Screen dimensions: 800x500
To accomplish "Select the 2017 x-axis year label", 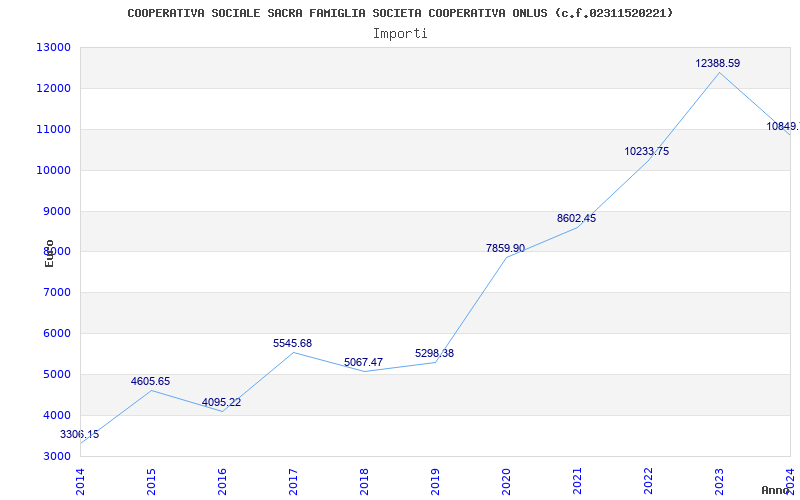I will (293, 482).
